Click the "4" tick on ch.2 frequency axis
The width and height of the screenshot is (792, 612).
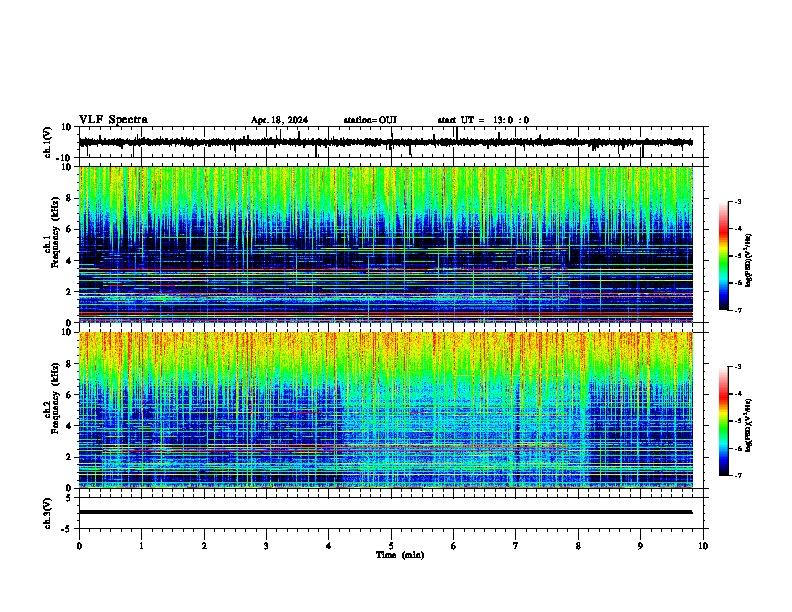70,426
